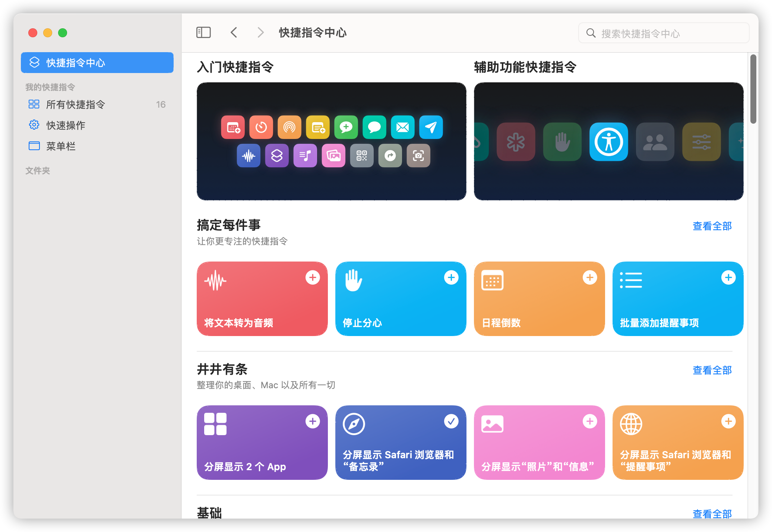Add 停止分心 shortcut with plus button

pos(451,278)
